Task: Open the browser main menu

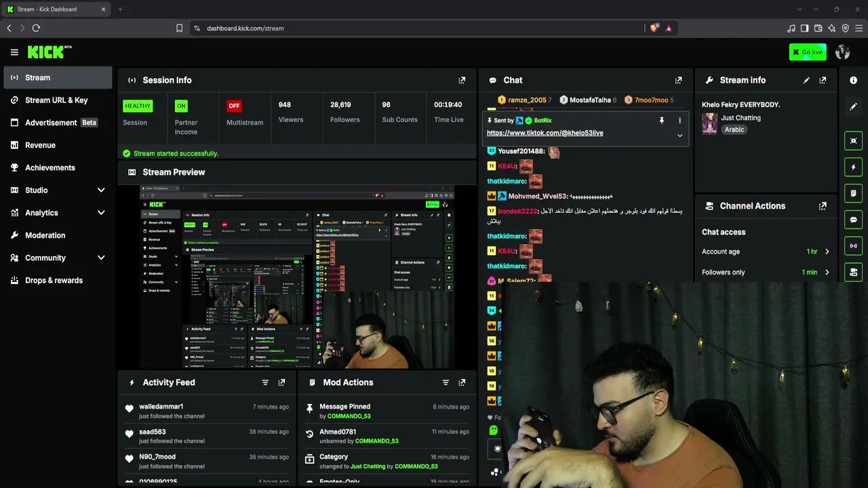Action: click(859, 28)
